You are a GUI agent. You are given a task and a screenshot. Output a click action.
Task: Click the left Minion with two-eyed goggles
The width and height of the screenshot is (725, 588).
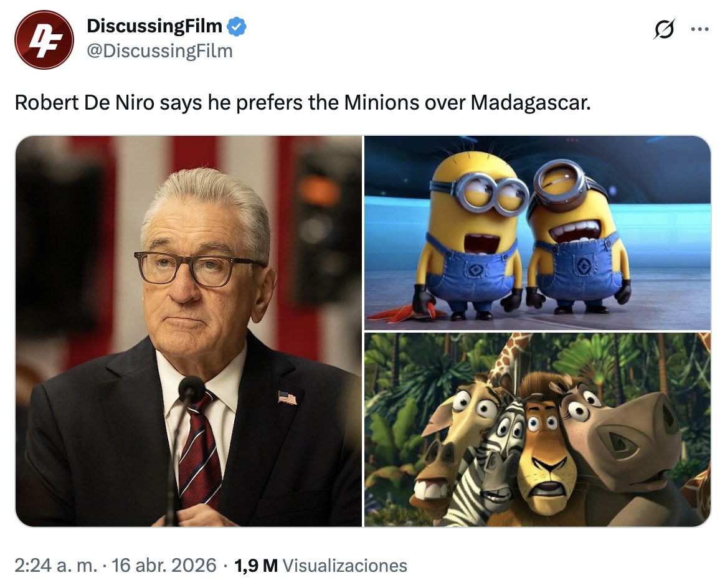(469, 237)
